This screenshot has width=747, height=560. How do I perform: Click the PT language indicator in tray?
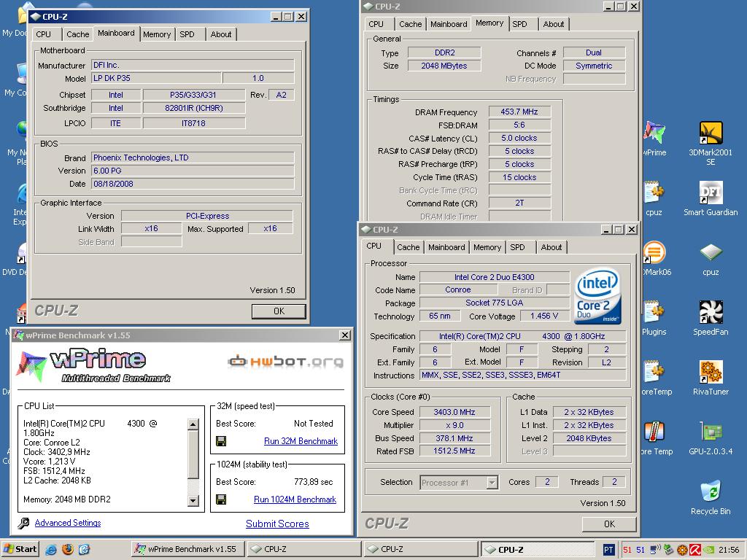[x=608, y=550]
